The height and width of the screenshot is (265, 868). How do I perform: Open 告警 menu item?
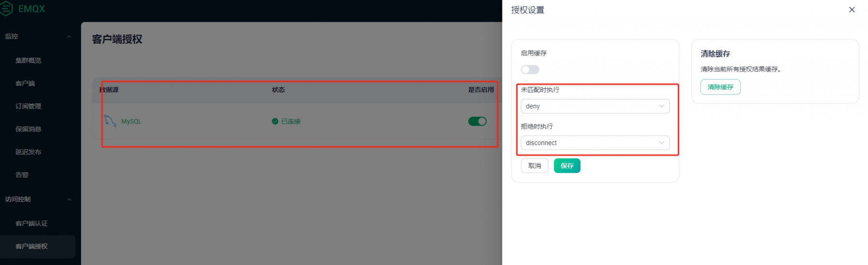22,175
